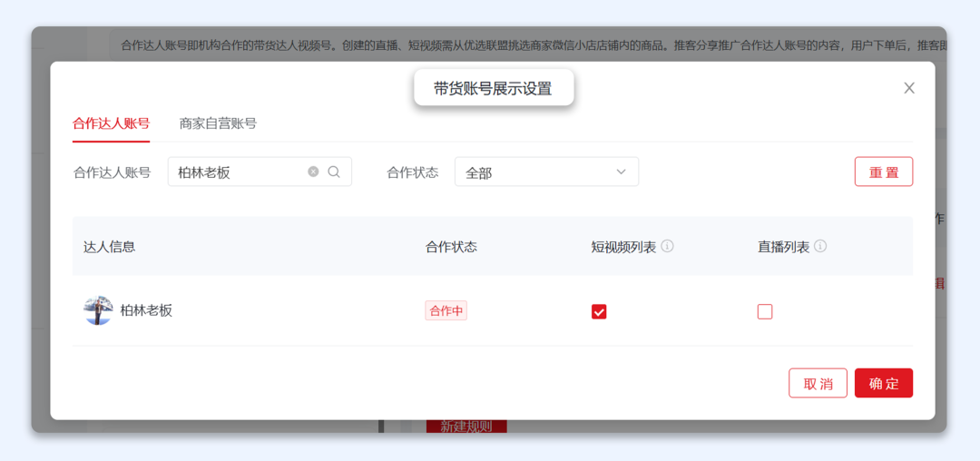980x461 pixels.
Task: Close the 带货账号展示设置 dialog with the X
Action: pos(908,88)
